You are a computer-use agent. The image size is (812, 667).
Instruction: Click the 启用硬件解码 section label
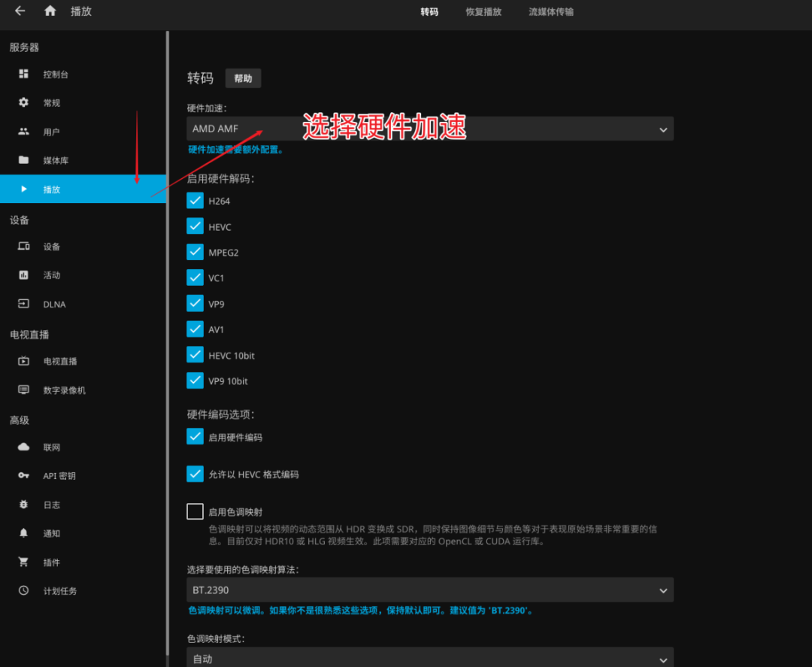(x=220, y=179)
